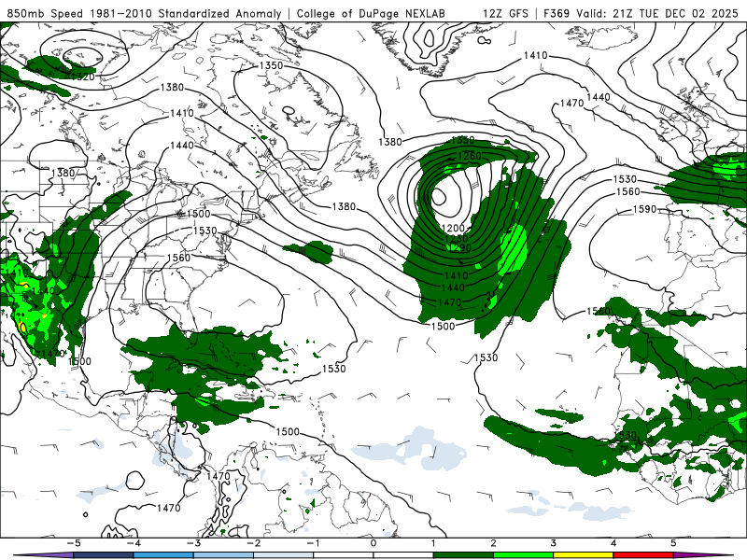Click the blue colorbar segment between -4 and -3
This screenshot has width=747, height=560.
point(162,555)
